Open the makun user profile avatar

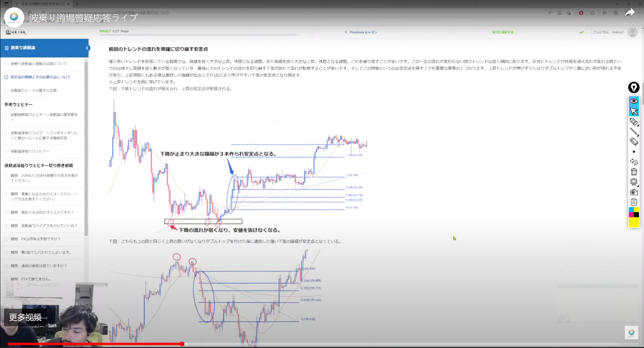pyautogui.click(x=633, y=32)
